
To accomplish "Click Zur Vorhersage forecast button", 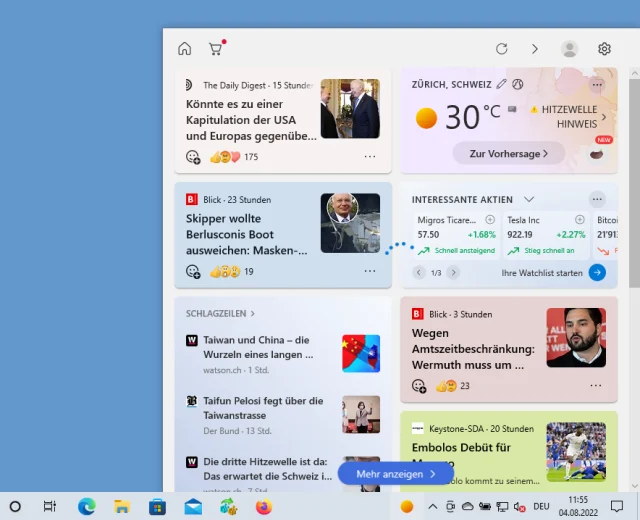I will tap(509, 153).
